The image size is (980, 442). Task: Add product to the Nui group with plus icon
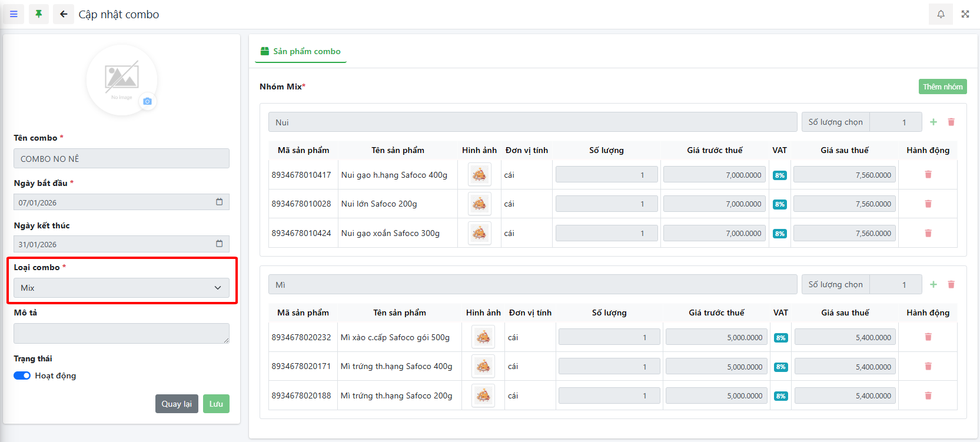coord(934,122)
